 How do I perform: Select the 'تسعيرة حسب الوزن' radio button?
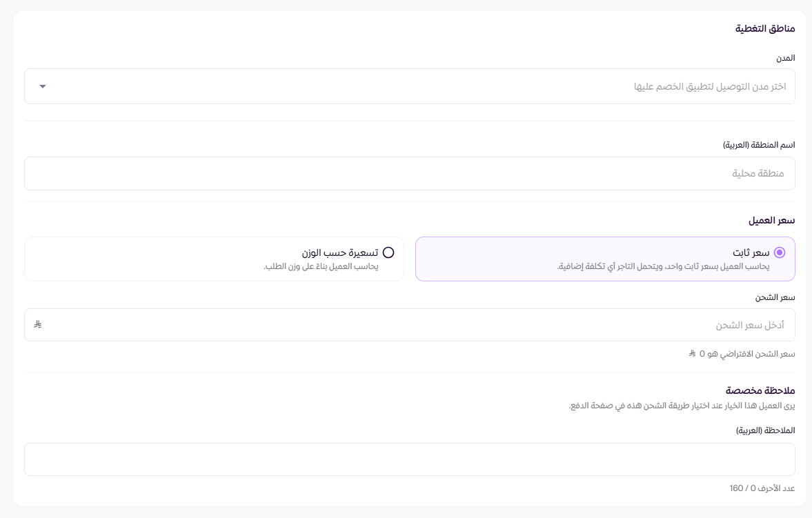(x=388, y=252)
